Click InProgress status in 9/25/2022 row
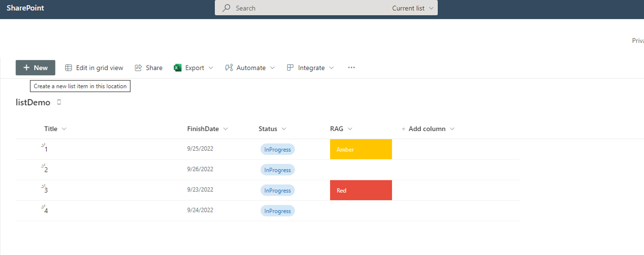Viewport: 644px width, 255px height. (278, 149)
